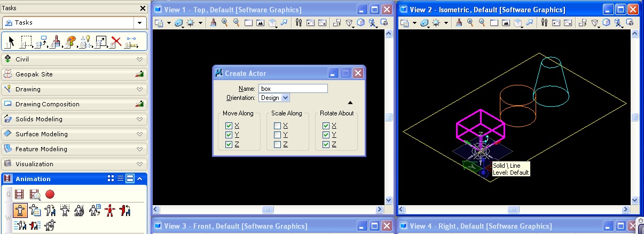Image resolution: width=644 pixels, height=234 pixels.
Task: Close the Tasks panel
Action: pos(143,8)
